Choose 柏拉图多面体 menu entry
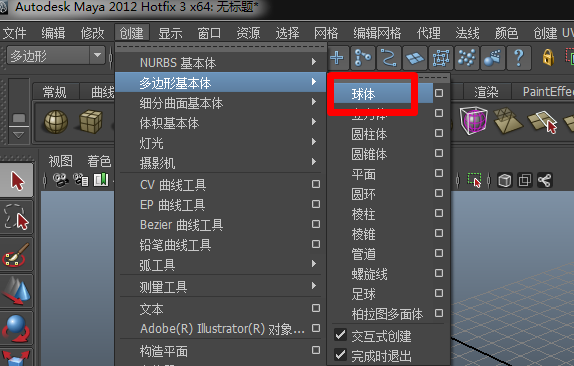 click(387, 314)
